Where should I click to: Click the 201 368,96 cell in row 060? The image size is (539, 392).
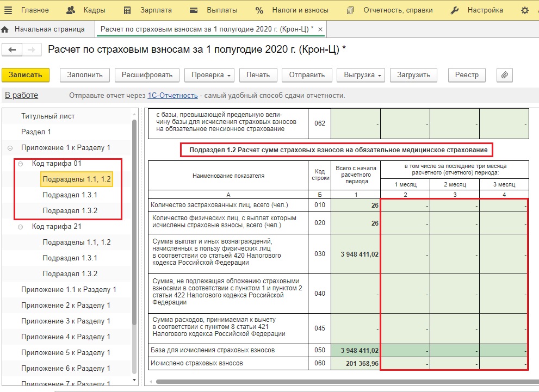[x=356, y=364]
